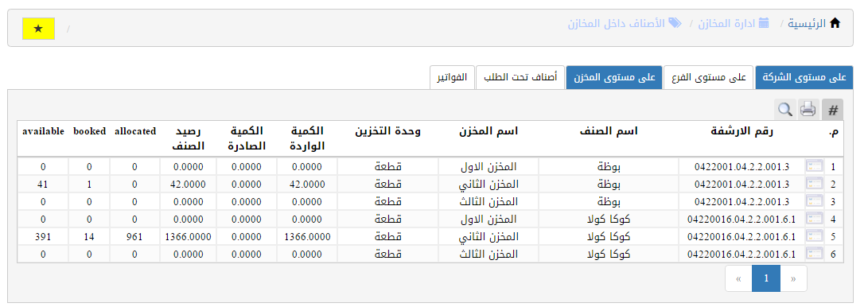Open the الفواتير tab
The image size is (868, 307).
point(452,77)
